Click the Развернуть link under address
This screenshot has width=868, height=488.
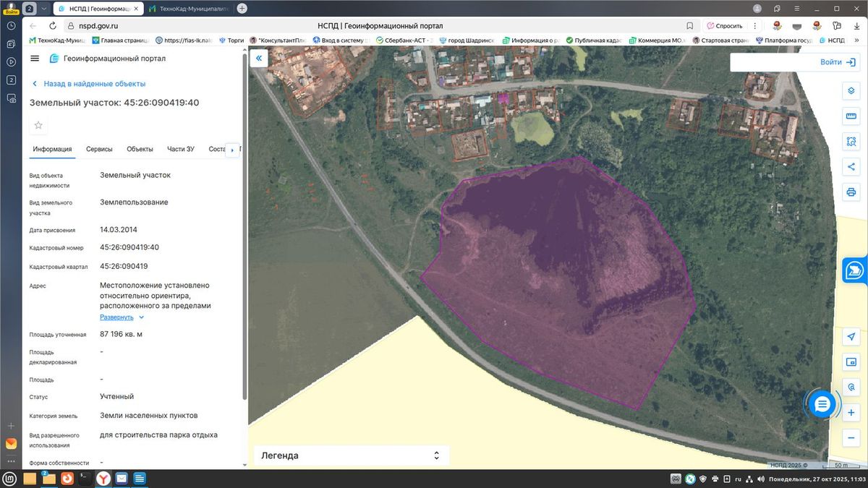pos(116,317)
